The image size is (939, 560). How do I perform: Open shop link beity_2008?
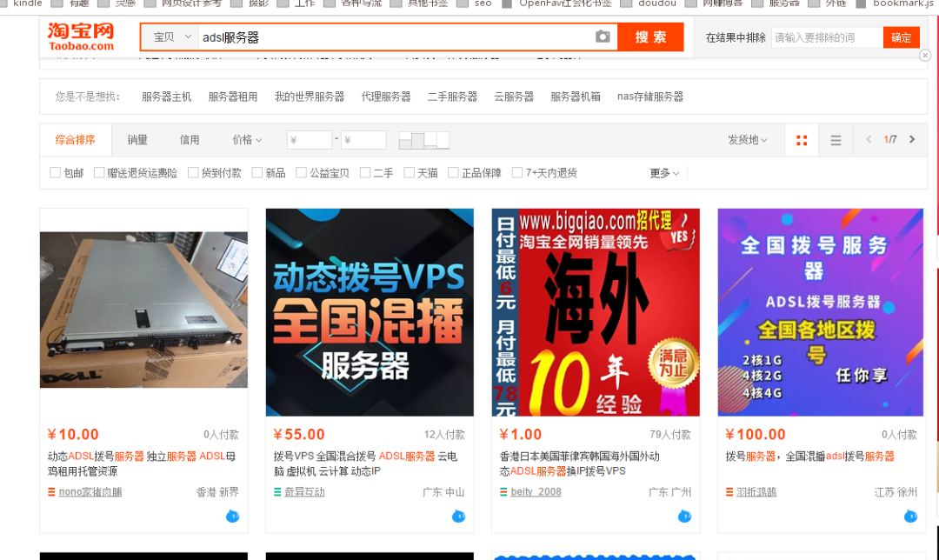click(536, 492)
